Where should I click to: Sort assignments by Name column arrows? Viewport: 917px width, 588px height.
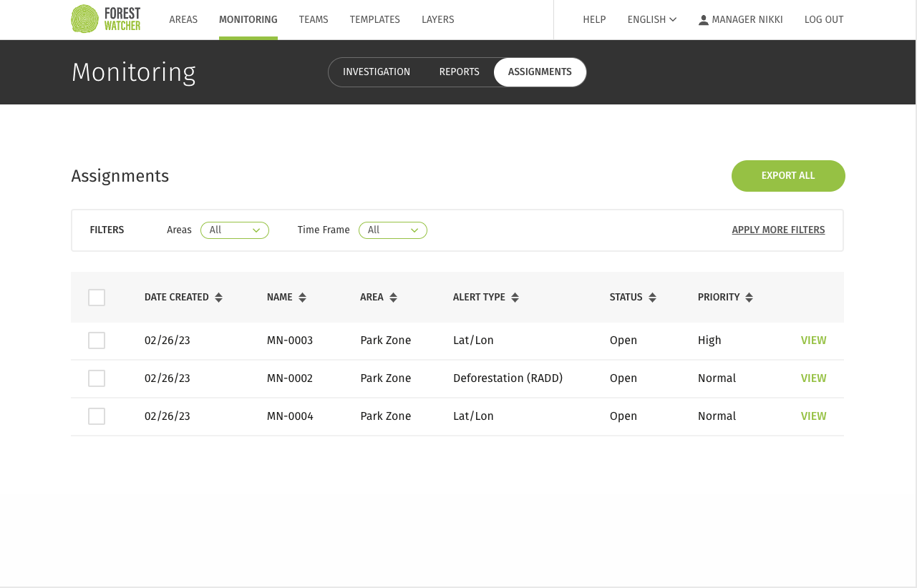[302, 298]
